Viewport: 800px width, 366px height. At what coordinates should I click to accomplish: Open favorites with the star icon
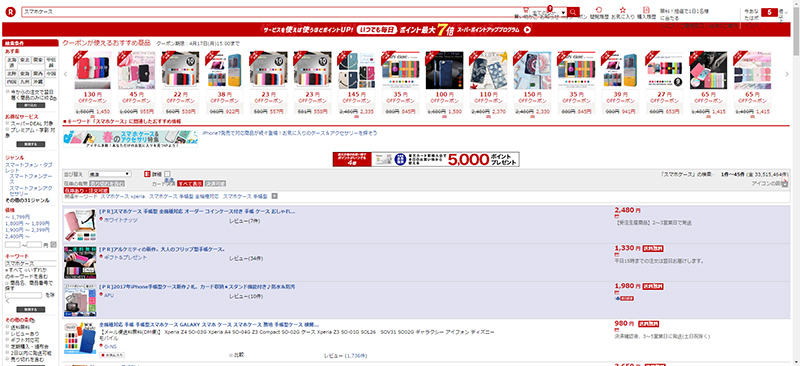622,10
